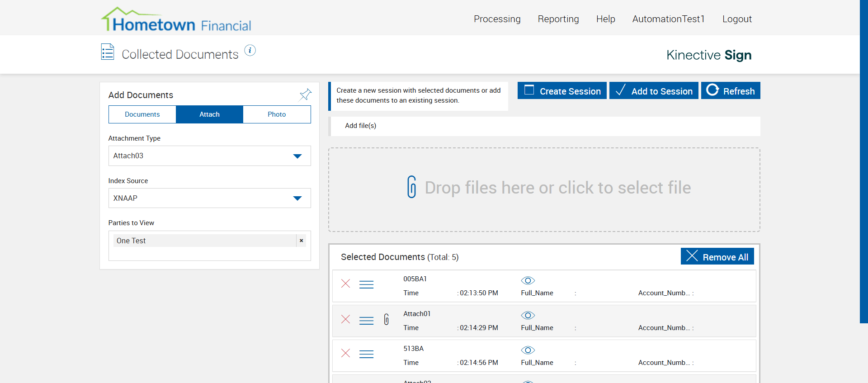The height and width of the screenshot is (383, 868).
Task: Click the pin icon in Add Documents panel
Action: tap(306, 94)
